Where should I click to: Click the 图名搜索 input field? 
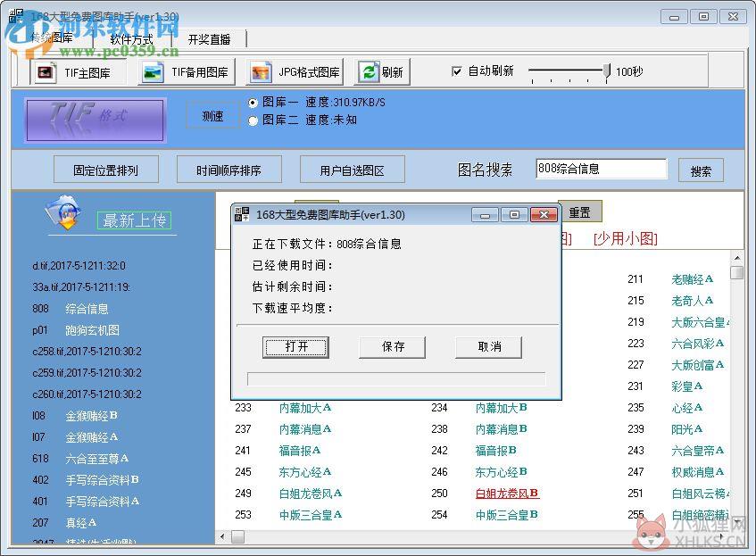602,169
